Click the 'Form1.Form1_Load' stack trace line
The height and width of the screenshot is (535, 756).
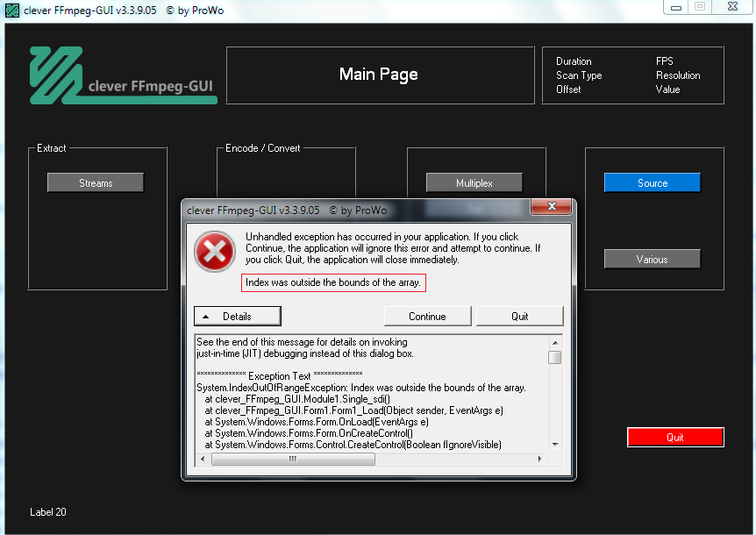coord(354,410)
